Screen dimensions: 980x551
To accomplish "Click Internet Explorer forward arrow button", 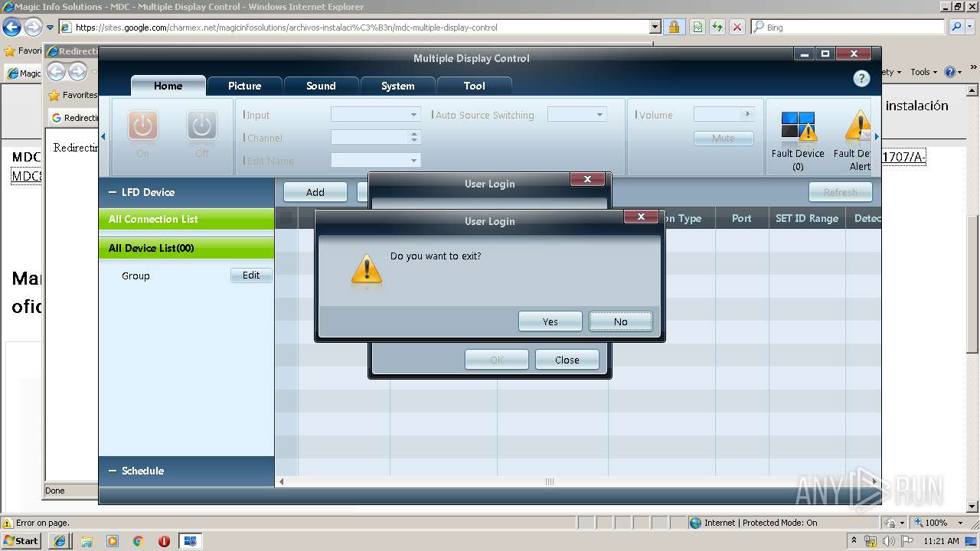I will tap(32, 28).
